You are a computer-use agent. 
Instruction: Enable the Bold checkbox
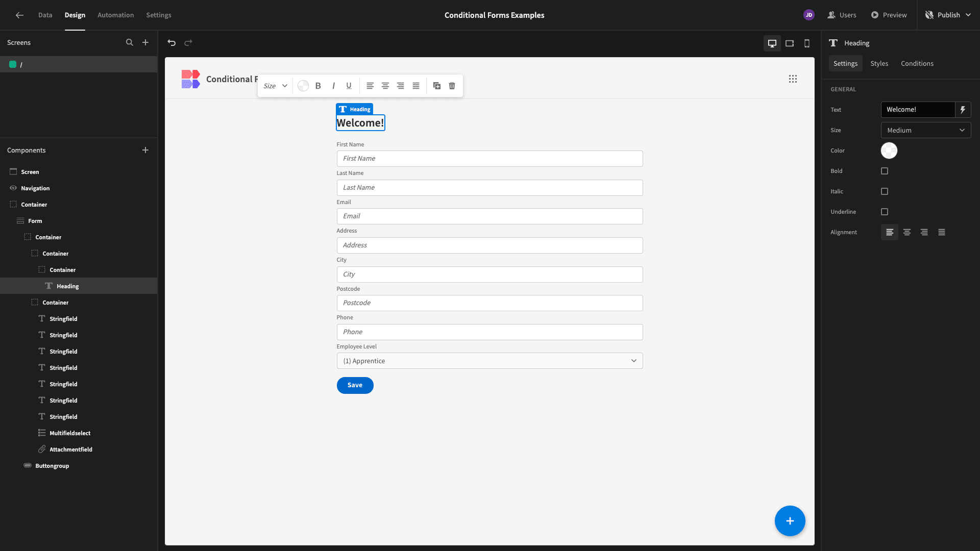tap(885, 171)
